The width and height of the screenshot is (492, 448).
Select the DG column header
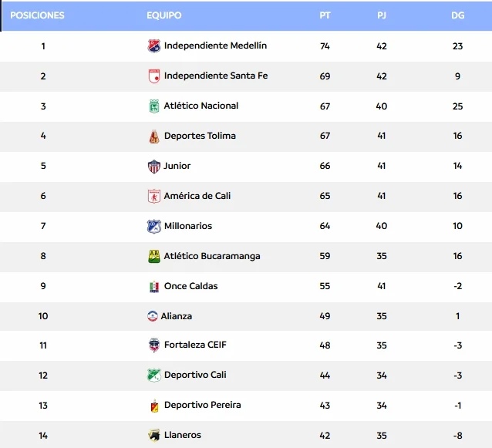[x=457, y=15]
